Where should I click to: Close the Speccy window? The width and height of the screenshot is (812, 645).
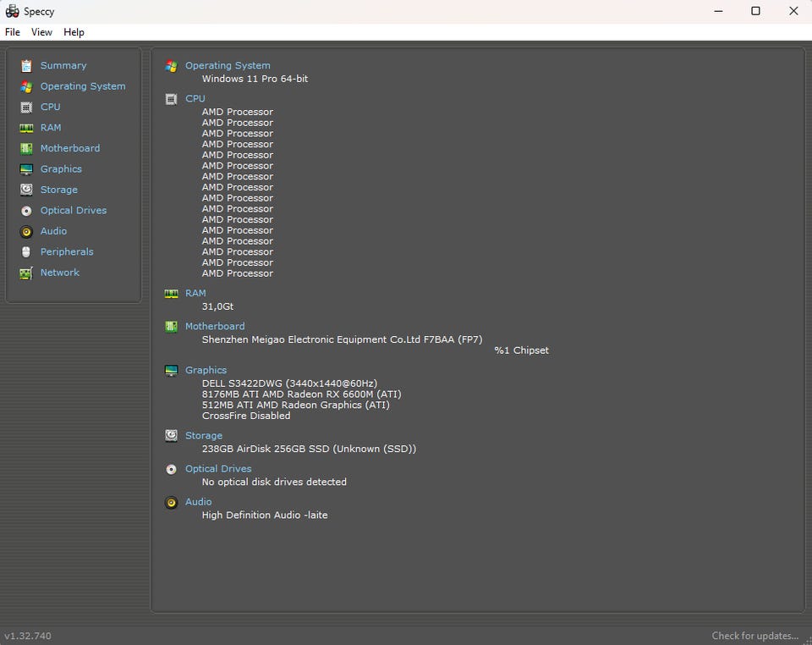click(x=793, y=11)
